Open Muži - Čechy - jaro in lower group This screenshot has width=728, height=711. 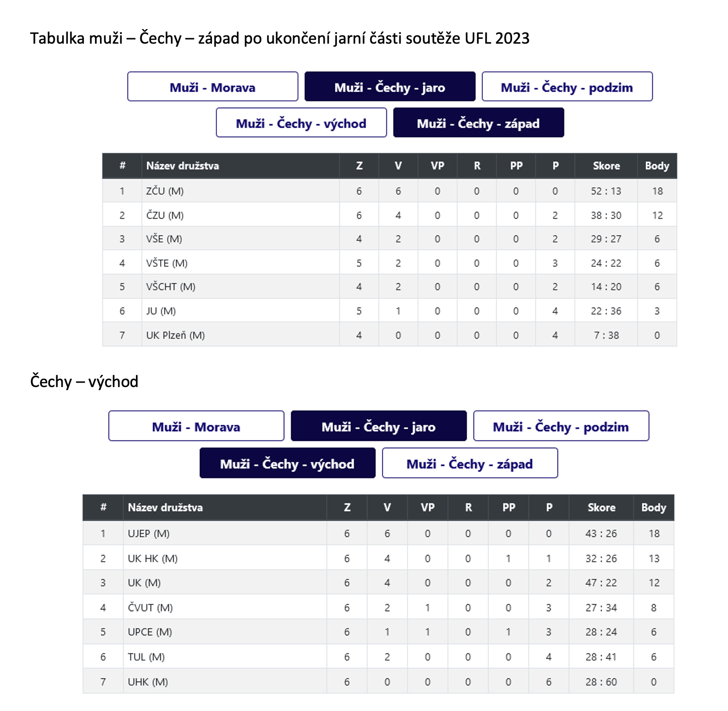point(379,426)
